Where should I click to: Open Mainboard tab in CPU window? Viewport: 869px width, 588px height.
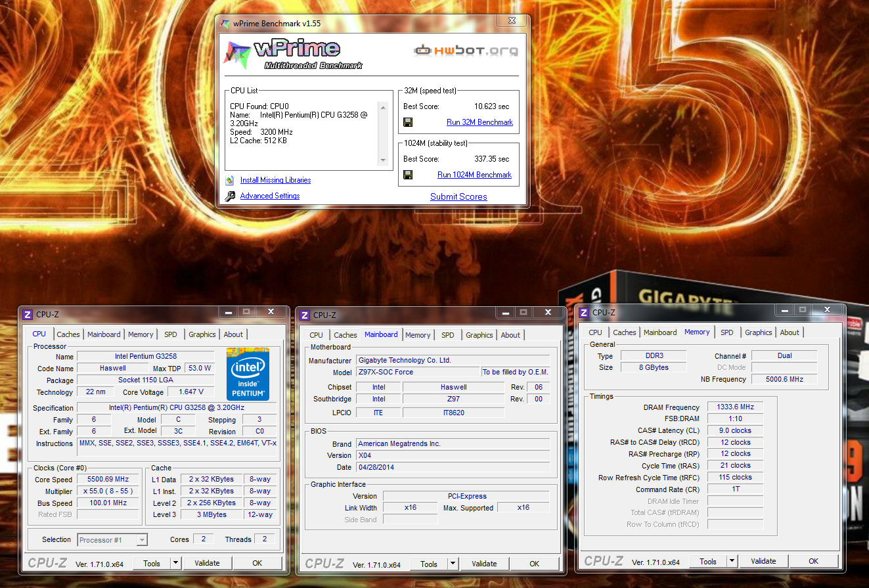104,334
